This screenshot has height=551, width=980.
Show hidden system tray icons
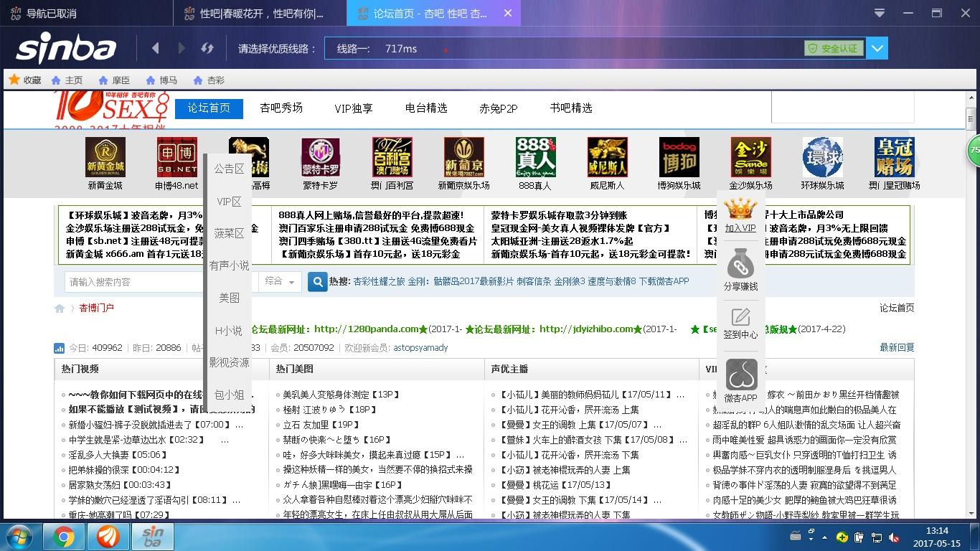point(825,537)
